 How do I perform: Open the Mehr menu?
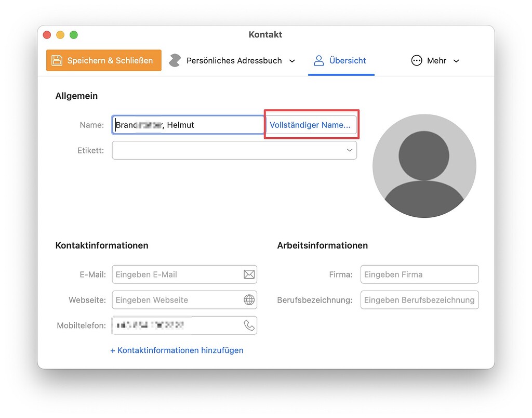435,60
